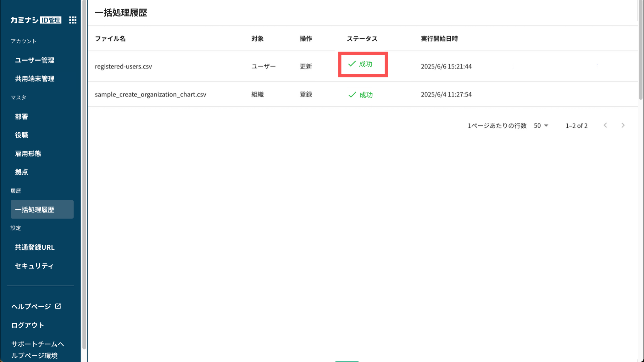Open the apps grid launcher icon
Viewport: 644px width, 362px height.
pos(73,20)
